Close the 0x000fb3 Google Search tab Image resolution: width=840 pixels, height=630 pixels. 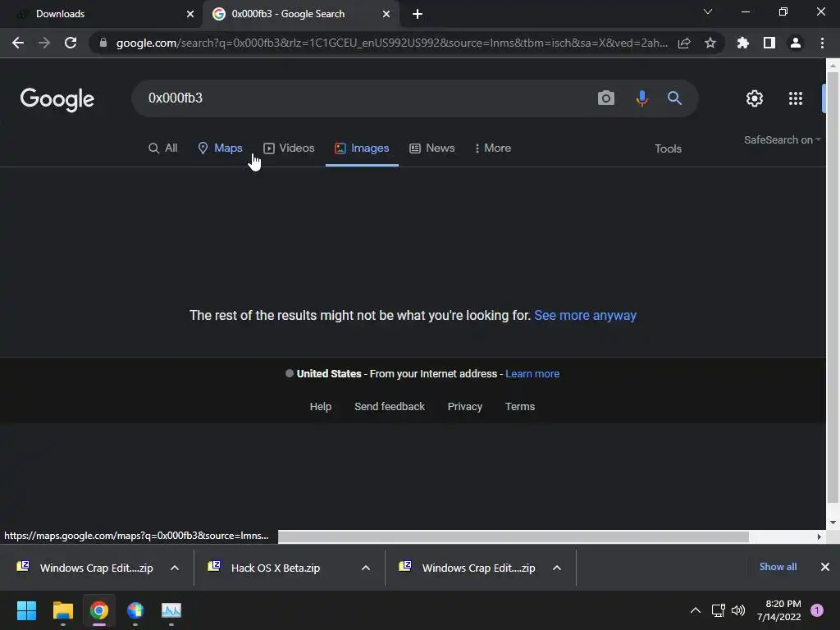pos(386,14)
